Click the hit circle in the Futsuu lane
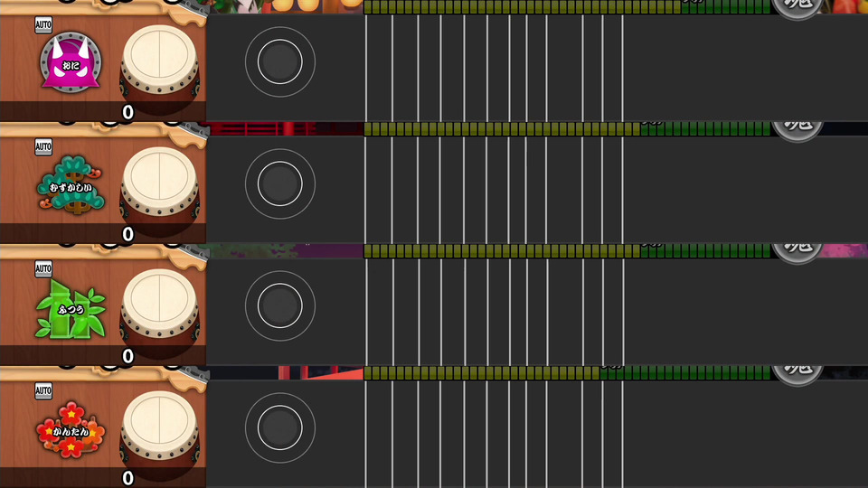 tap(280, 306)
